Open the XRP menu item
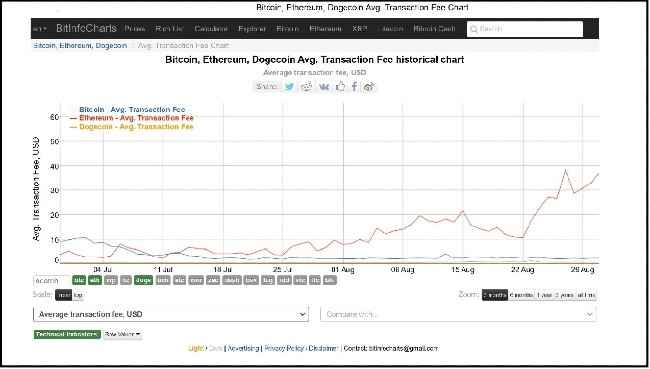 click(x=360, y=29)
